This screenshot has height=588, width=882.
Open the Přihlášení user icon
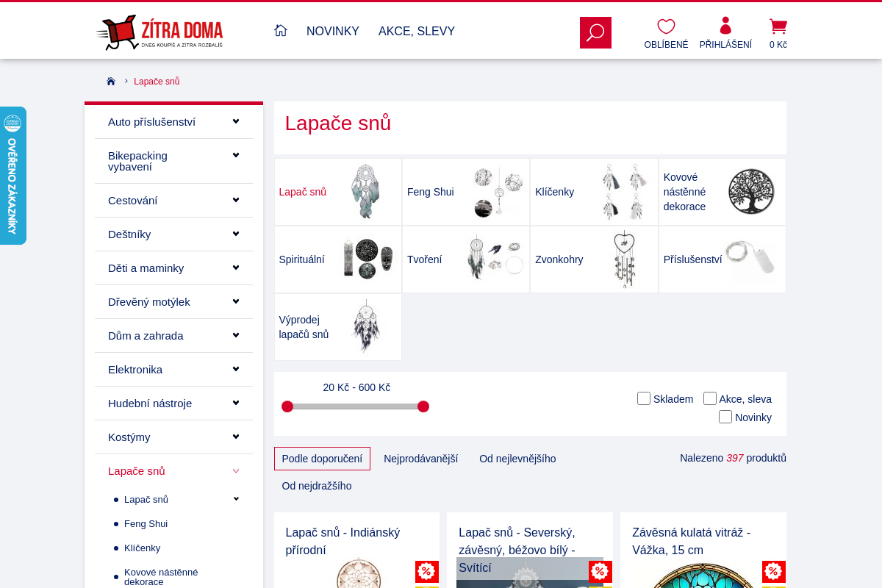pyautogui.click(x=725, y=26)
